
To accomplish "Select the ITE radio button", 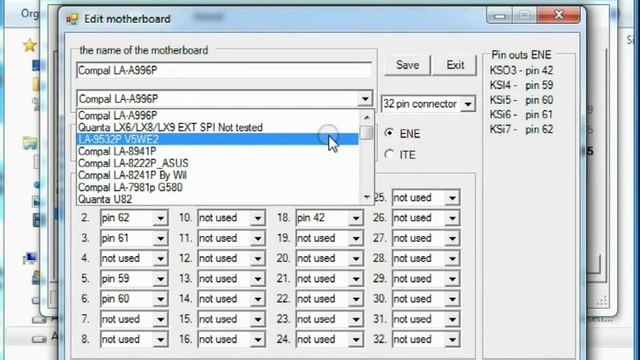I will point(389,154).
